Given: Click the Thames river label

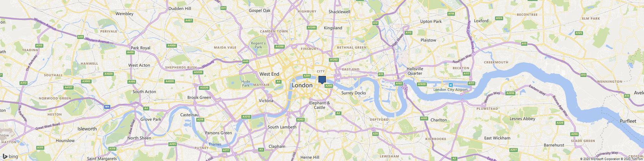Looking at the screenshot, I should [x=215, y=144].
